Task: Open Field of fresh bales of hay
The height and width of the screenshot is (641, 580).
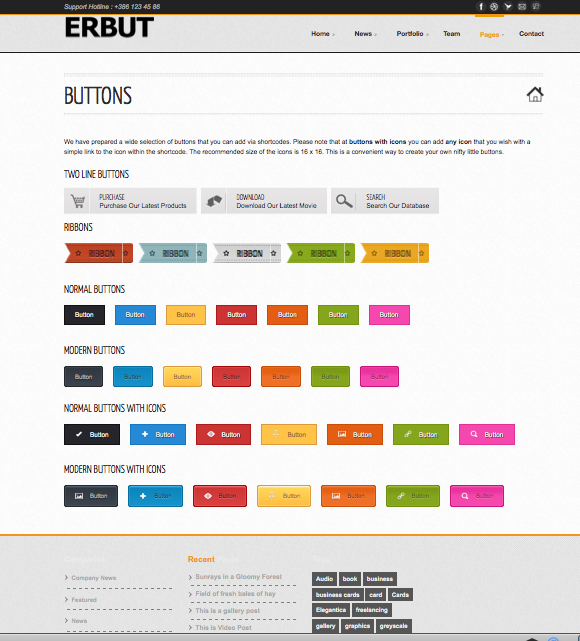Action: pos(235,594)
